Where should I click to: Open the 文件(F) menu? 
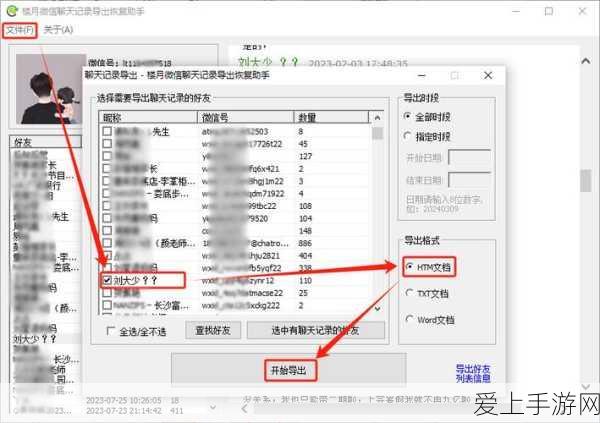tap(20, 30)
